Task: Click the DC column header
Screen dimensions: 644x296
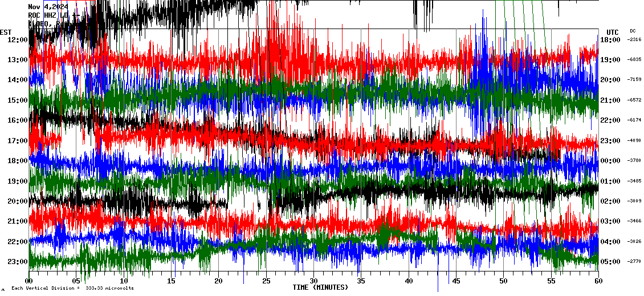Action: coord(633,31)
